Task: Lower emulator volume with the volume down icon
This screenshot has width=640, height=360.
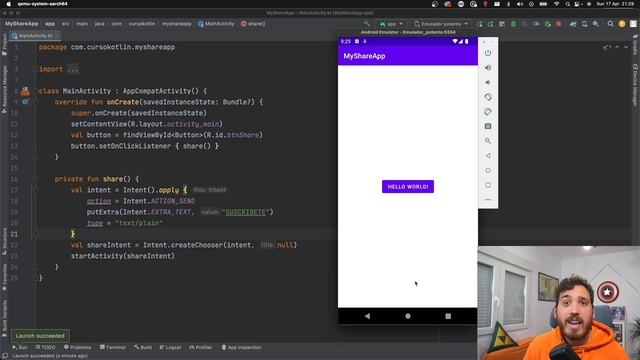Action: click(488, 82)
